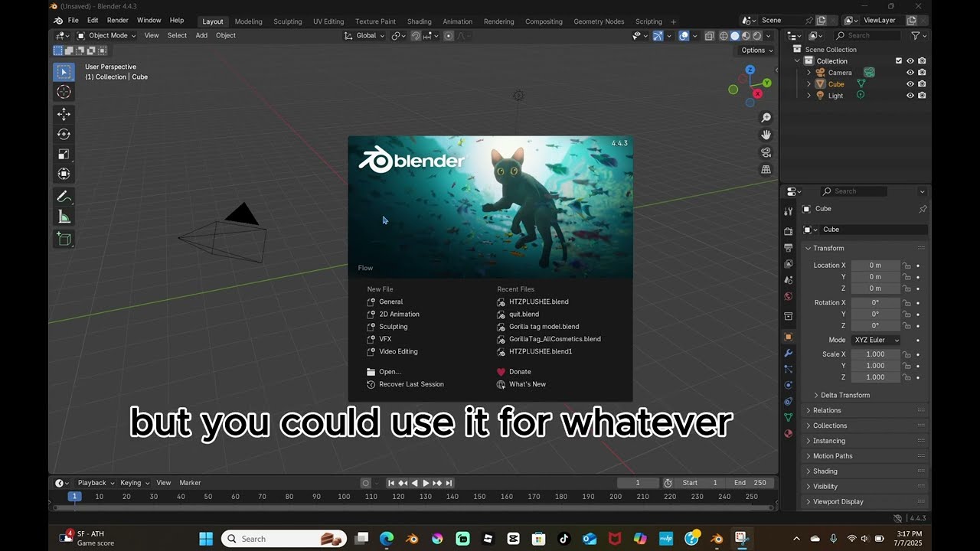Expand the Motion Paths panel
Image resolution: width=980 pixels, height=551 pixels.
coord(832,456)
